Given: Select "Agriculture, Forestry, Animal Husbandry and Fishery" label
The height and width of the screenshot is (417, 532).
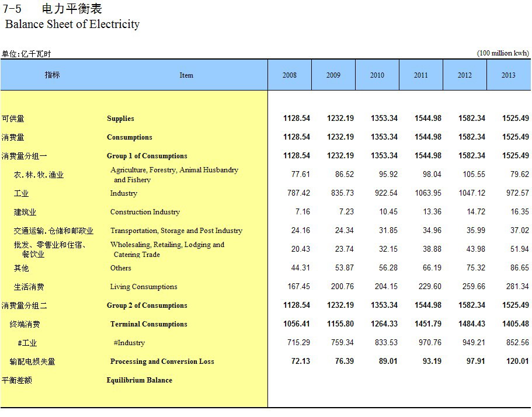Looking at the screenshot, I should pos(175,175).
